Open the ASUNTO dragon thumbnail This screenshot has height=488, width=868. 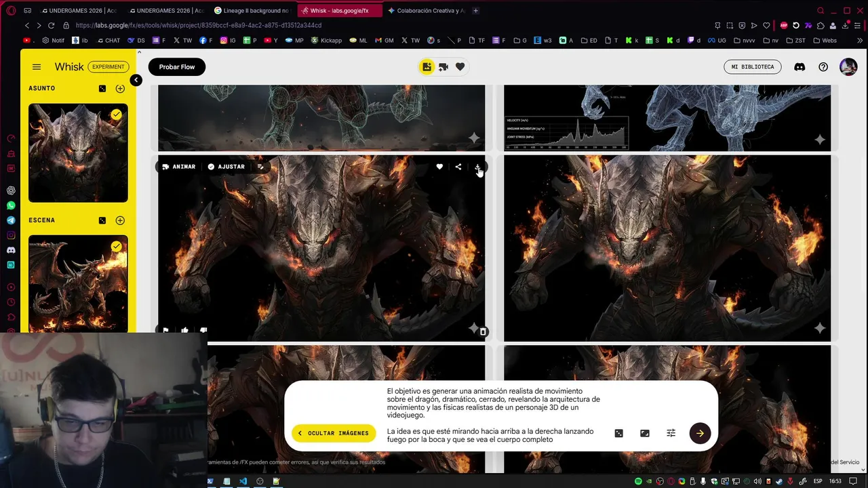pos(78,152)
